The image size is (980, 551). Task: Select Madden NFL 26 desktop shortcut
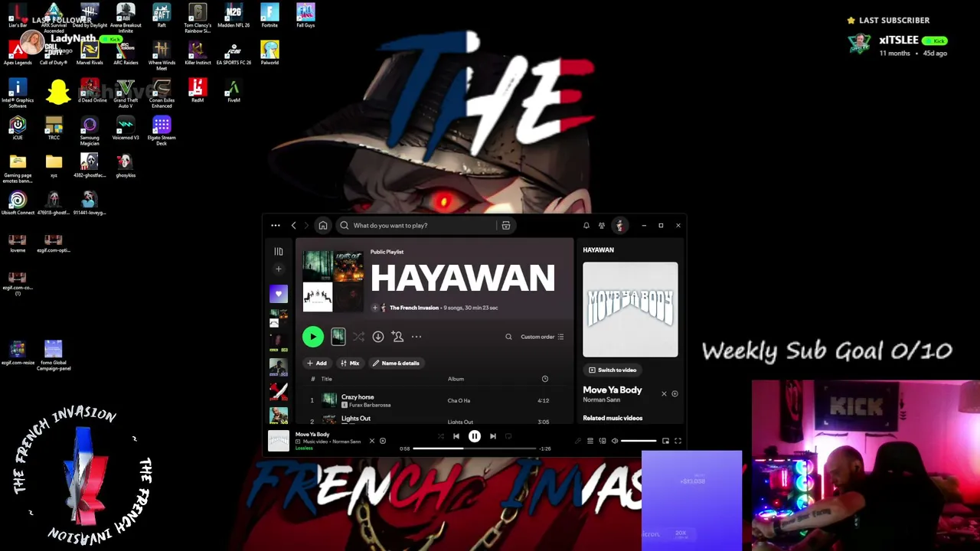click(x=234, y=15)
